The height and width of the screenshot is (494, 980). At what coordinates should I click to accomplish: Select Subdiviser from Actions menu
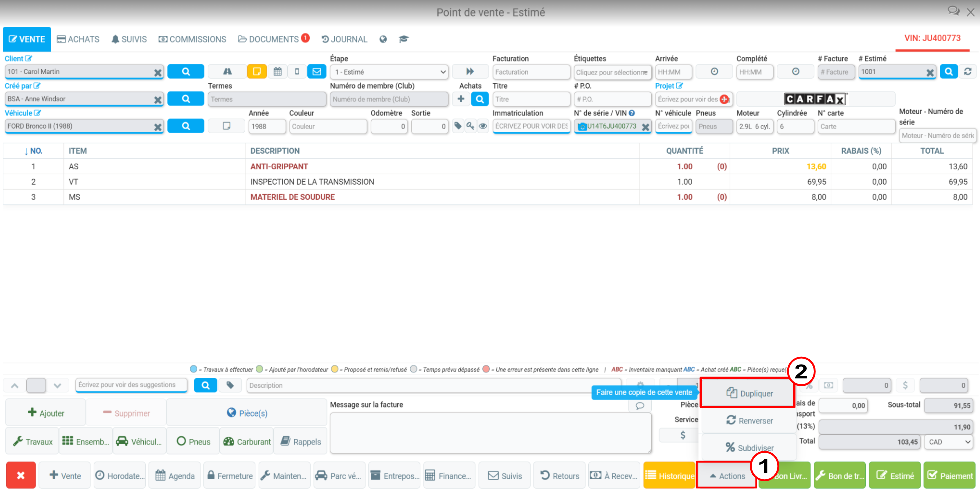(x=749, y=448)
